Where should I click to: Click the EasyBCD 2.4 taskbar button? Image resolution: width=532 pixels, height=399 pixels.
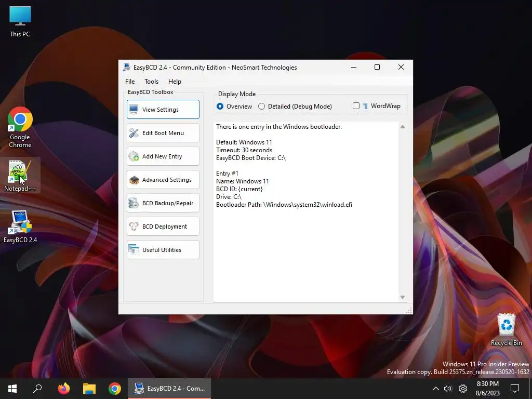coord(169,389)
